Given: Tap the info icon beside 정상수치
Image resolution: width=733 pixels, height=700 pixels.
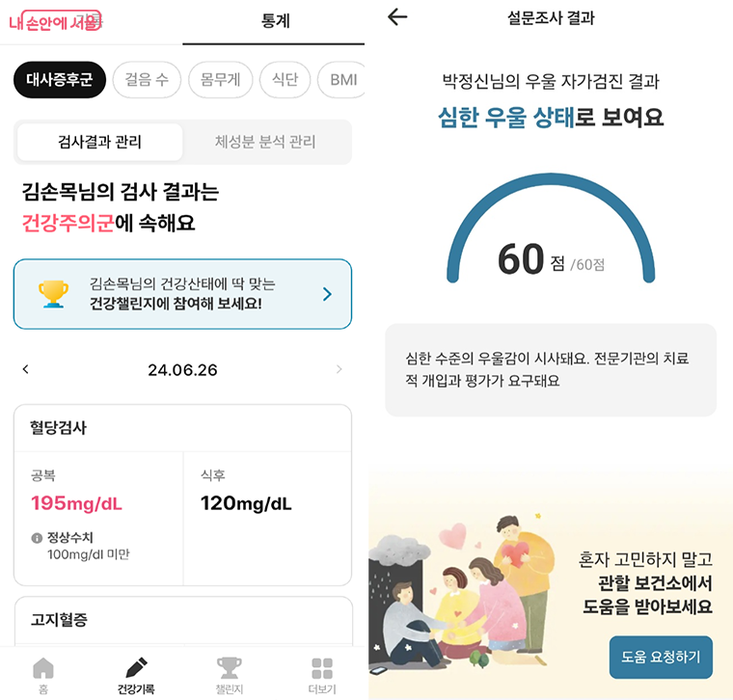Looking at the screenshot, I should [x=37, y=538].
